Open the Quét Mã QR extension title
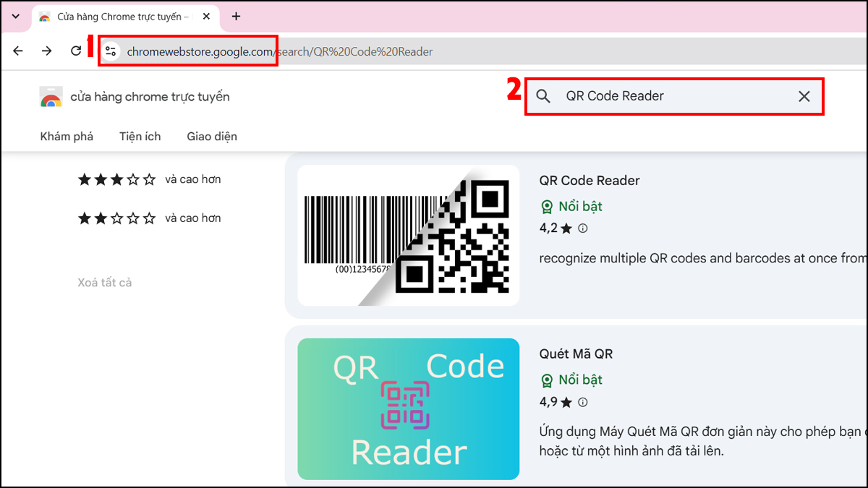Image resolution: width=868 pixels, height=488 pixels. (576, 354)
